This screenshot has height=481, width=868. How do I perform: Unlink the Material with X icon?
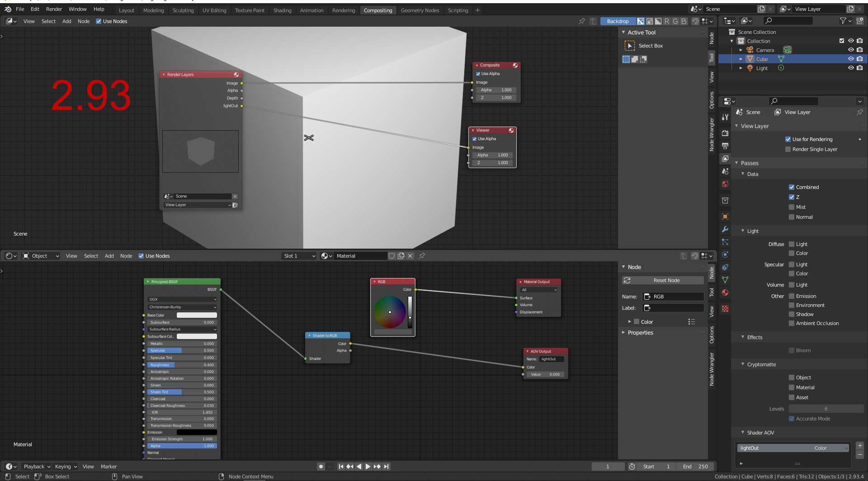tap(410, 256)
